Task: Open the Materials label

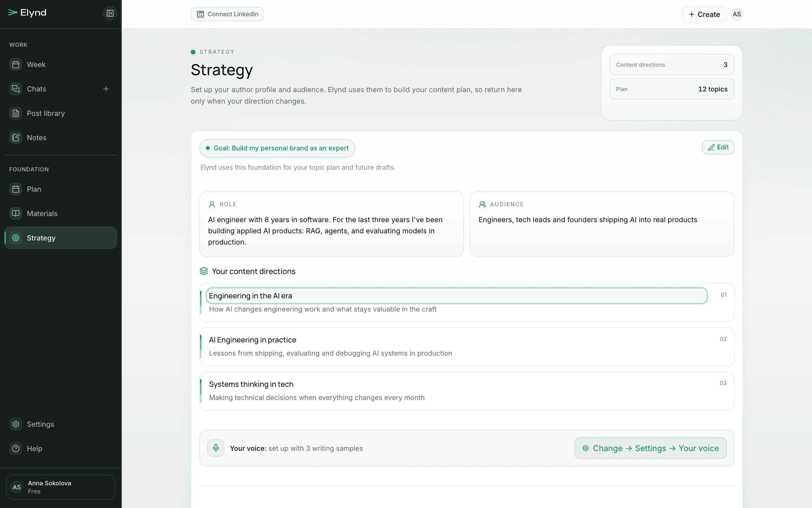Action: click(x=42, y=214)
